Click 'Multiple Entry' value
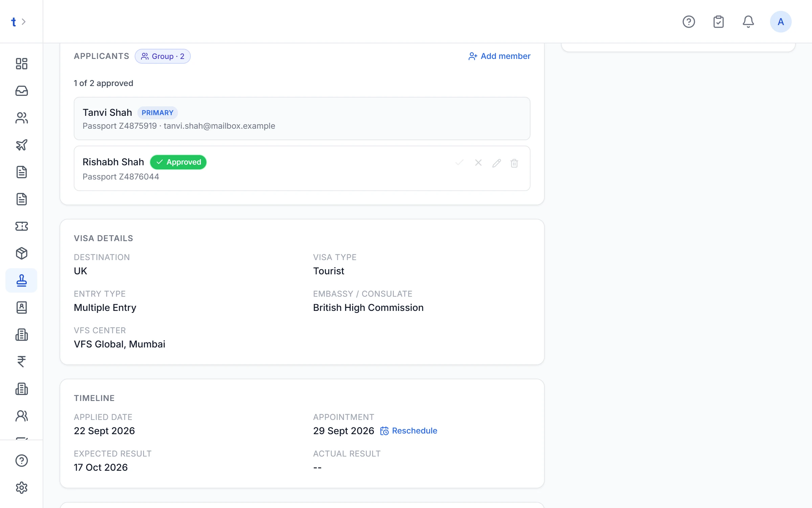This screenshot has width=812, height=508. point(105,308)
